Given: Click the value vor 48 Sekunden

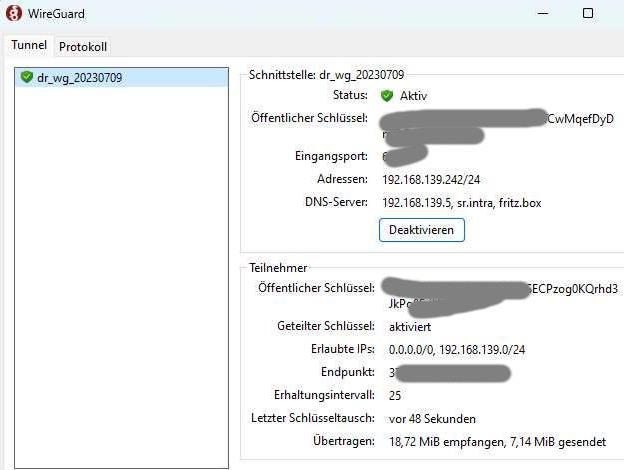Looking at the screenshot, I should [432, 419].
